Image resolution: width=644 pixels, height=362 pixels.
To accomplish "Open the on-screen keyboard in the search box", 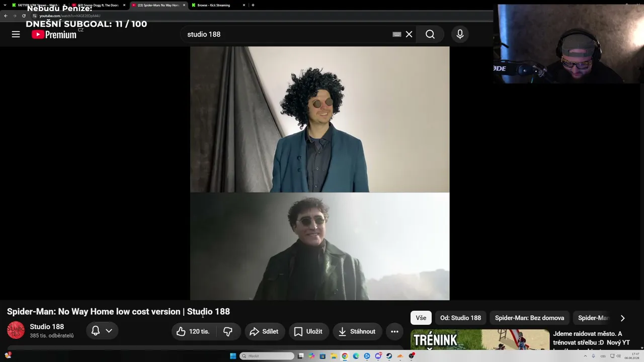I will tap(396, 34).
